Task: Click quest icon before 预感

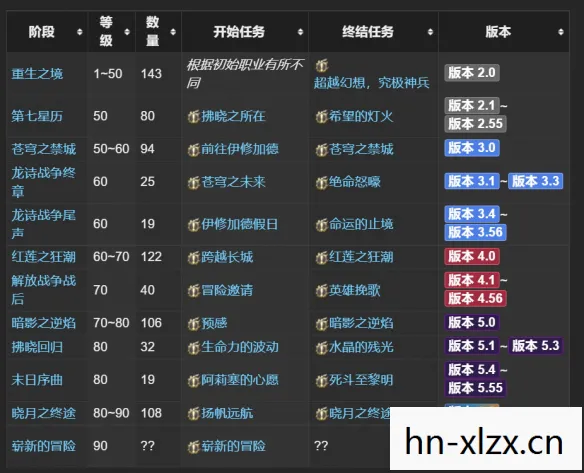Action: [x=194, y=324]
